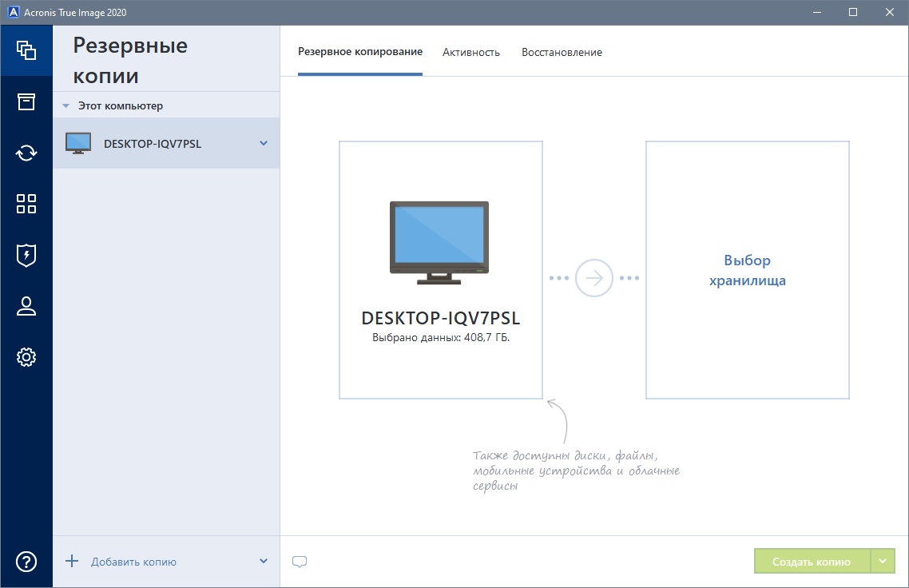Change backup source DESKTOP-IQV7PSL panel
This screenshot has height=588, width=909.
(x=440, y=270)
